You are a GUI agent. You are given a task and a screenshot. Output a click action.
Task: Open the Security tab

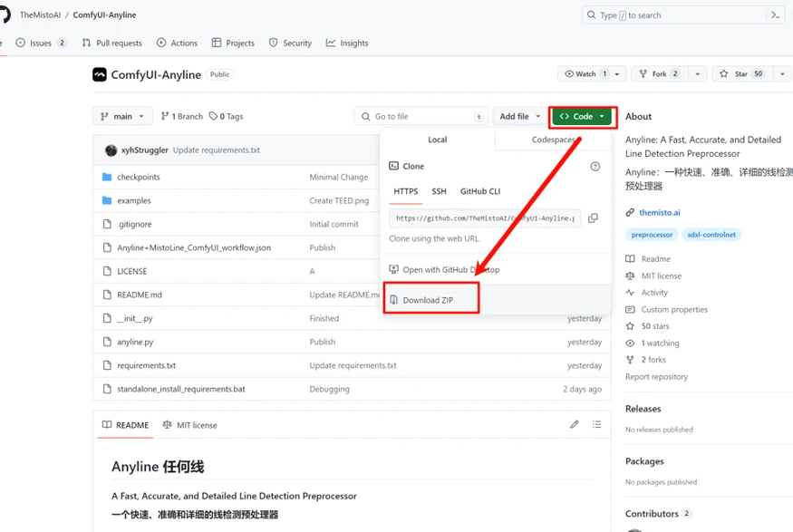click(290, 43)
